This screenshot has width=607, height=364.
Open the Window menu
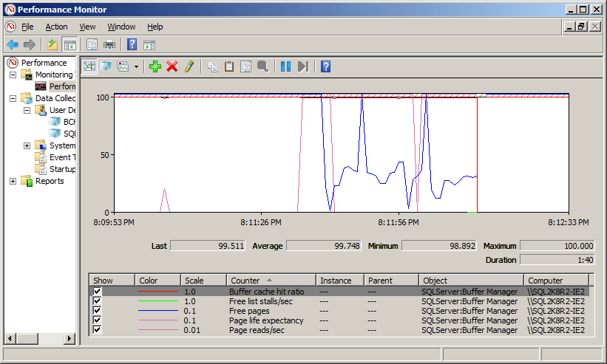pyautogui.click(x=121, y=27)
